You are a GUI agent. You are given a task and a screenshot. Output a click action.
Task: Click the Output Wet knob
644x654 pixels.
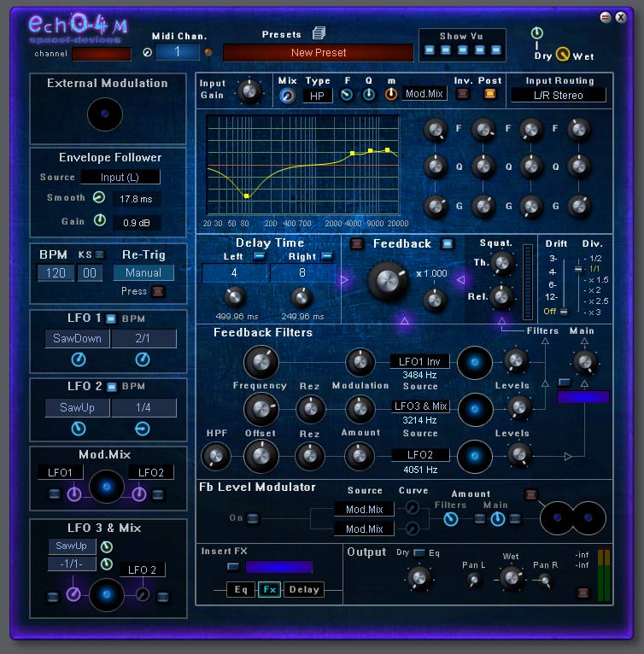coord(512,578)
